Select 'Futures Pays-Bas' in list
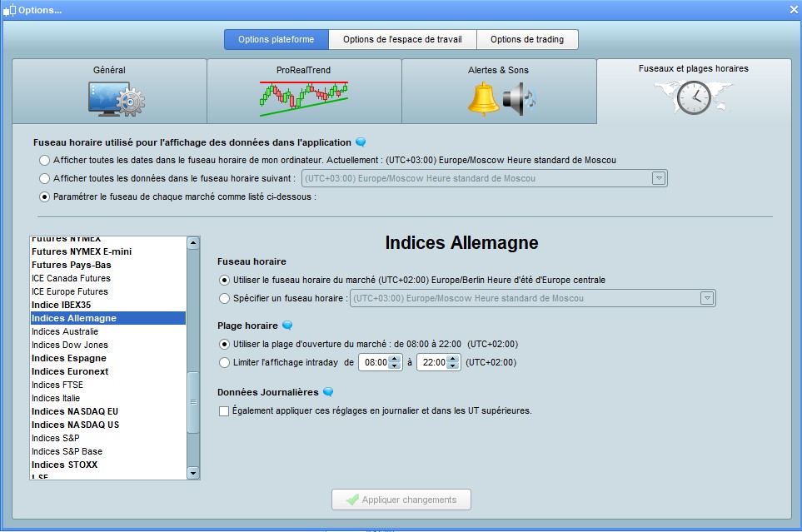This screenshot has height=532, width=802. coord(108,265)
